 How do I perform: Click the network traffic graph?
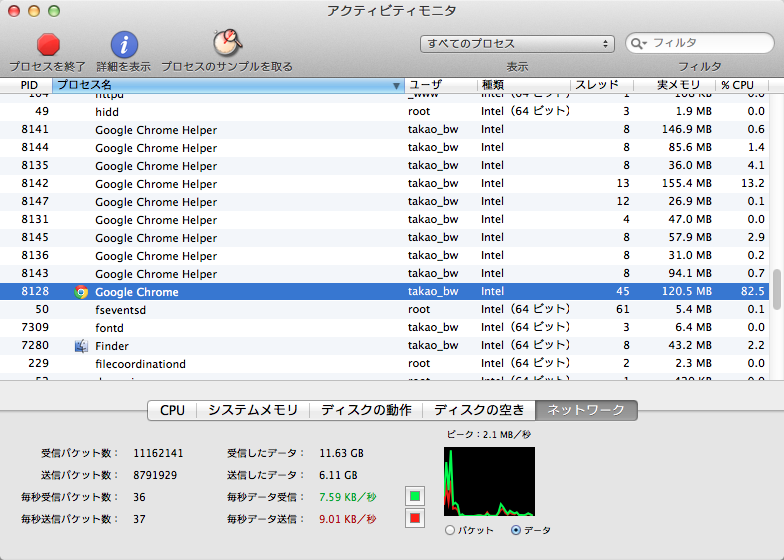(489, 481)
